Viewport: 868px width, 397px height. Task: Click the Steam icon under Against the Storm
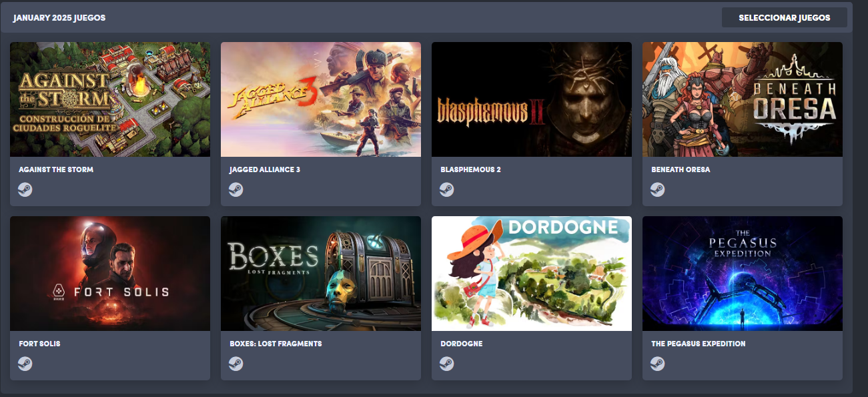[25, 189]
